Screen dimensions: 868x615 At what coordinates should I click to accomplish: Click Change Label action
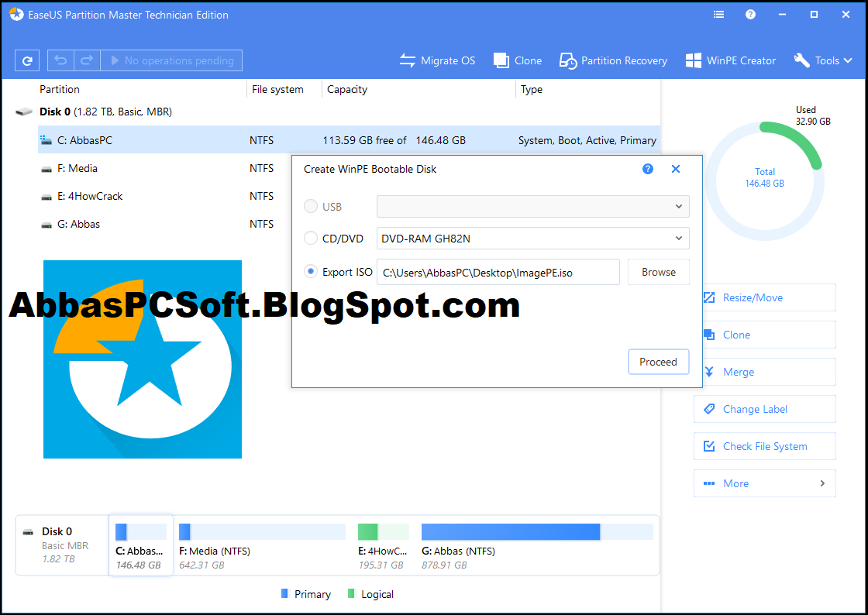click(x=764, y=409)
